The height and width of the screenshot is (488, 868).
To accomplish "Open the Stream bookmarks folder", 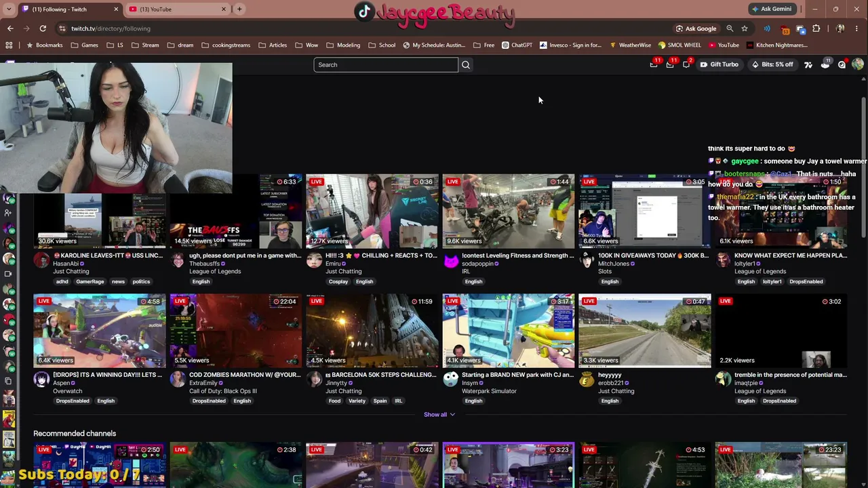I will [145, 45].
